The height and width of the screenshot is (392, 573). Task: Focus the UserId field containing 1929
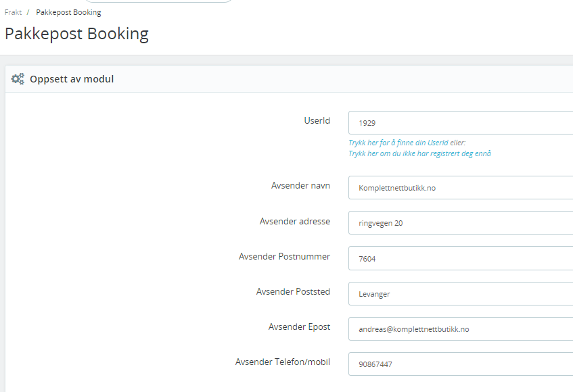(x=461, y=123)
